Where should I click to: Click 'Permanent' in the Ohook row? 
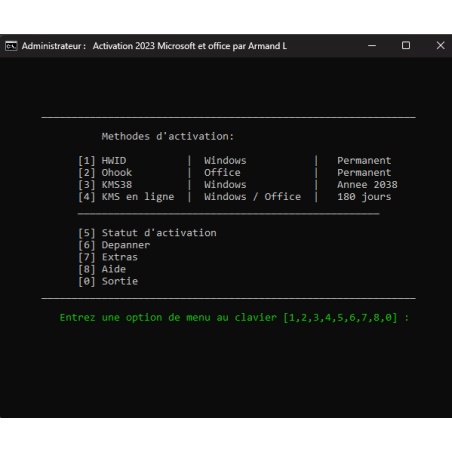click(x=364, y=173)
